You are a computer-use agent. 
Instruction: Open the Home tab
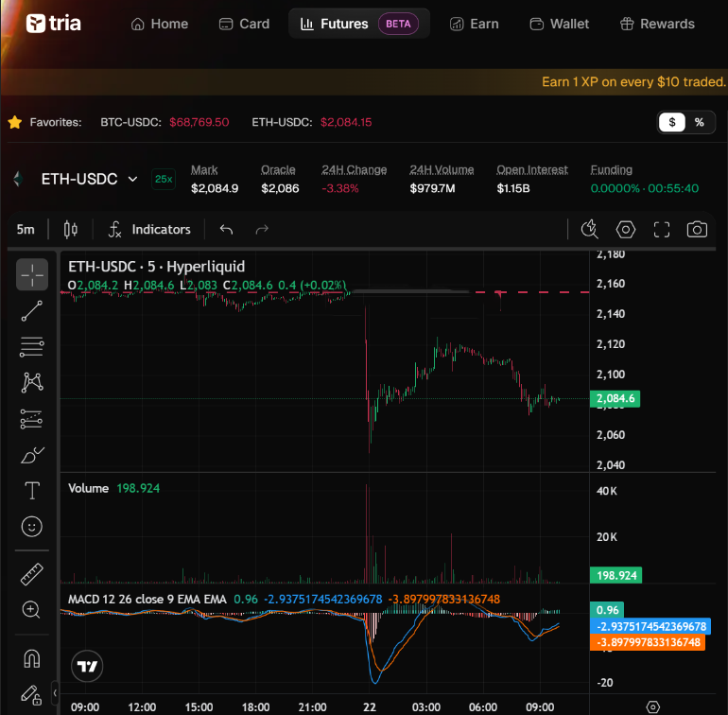click(159, 24)
